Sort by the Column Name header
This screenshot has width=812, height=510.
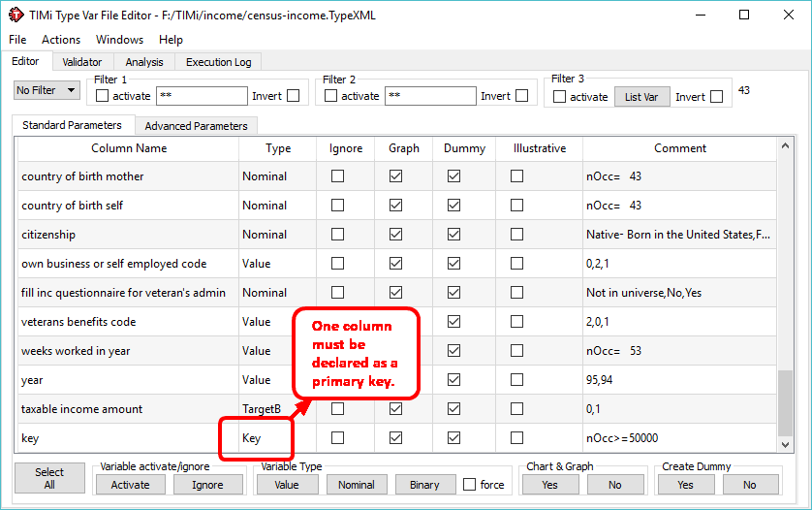(129, 148)
